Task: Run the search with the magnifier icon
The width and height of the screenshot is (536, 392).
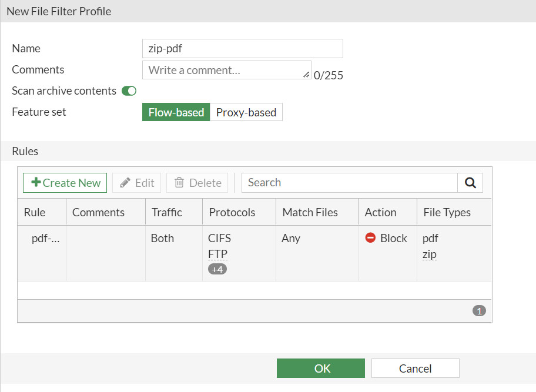Action: point(470,183)
